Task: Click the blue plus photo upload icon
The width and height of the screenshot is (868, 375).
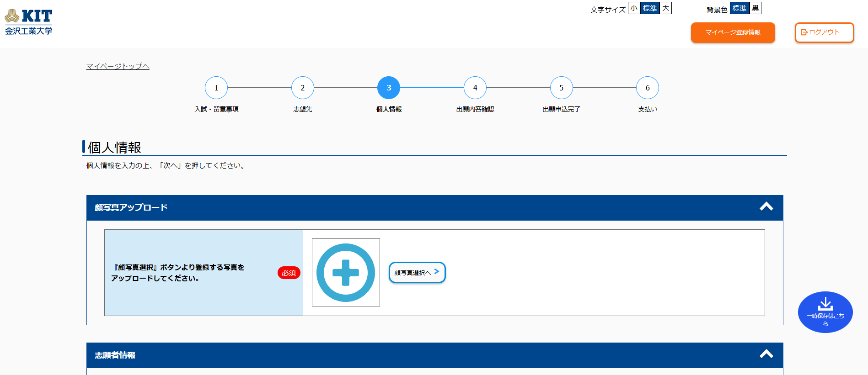Action: 346,273
